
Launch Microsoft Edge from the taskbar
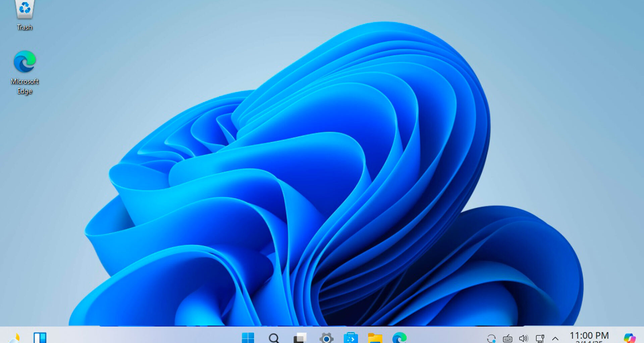[x=399, y=338]
